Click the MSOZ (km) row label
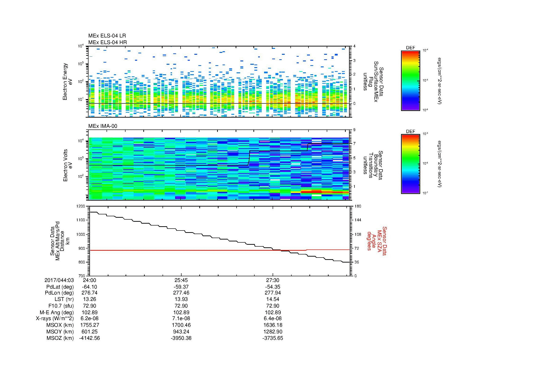555x392 pixels. pyautogui.click(x=60, y=338)
